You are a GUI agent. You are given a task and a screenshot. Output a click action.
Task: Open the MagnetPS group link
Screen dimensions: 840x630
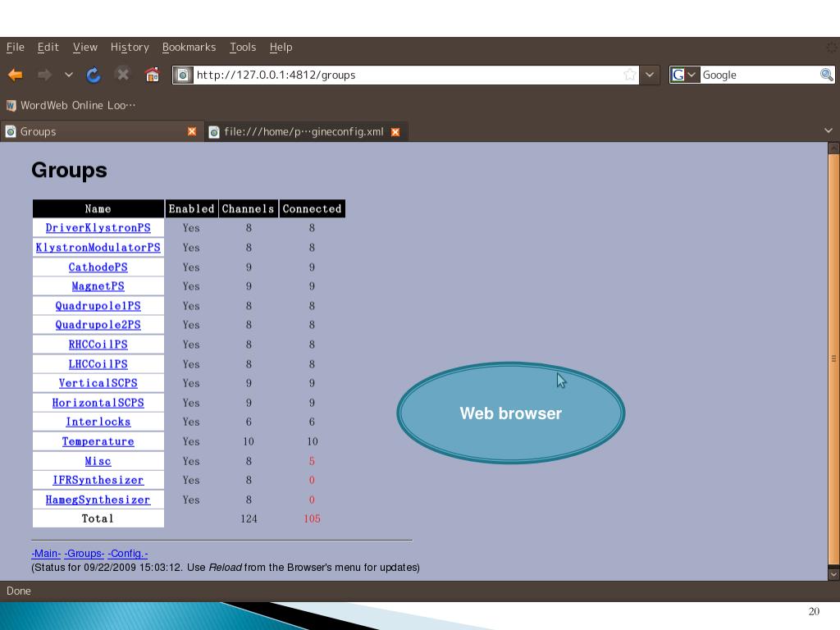coord(98,286)
